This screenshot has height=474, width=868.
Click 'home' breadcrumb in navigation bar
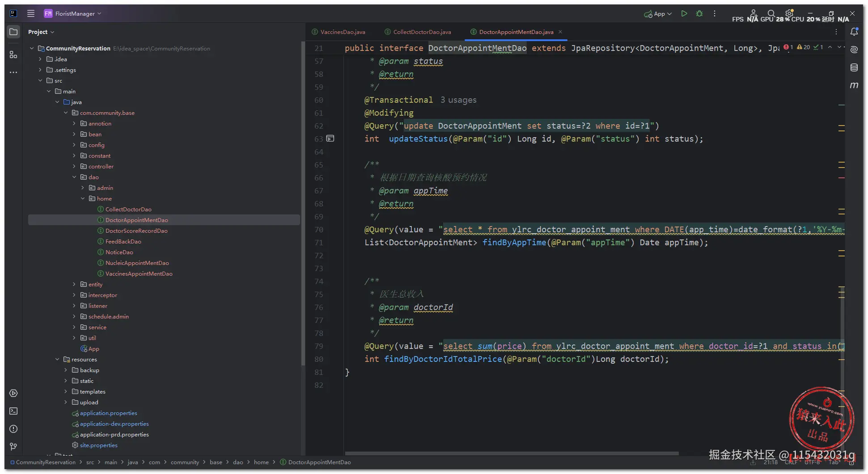click(x=261, y=462)
